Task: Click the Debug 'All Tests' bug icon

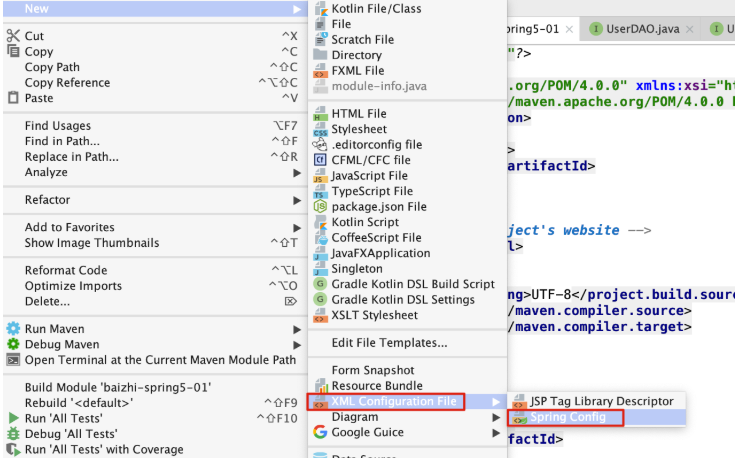Action: (13, 434)
